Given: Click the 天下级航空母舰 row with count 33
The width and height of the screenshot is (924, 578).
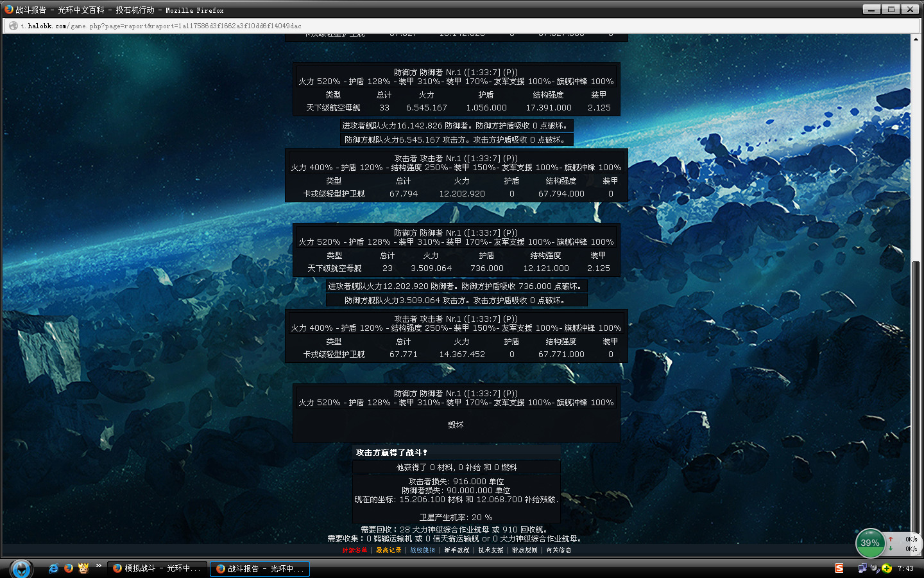Looking at the screenshot, I should pos(456,108).
